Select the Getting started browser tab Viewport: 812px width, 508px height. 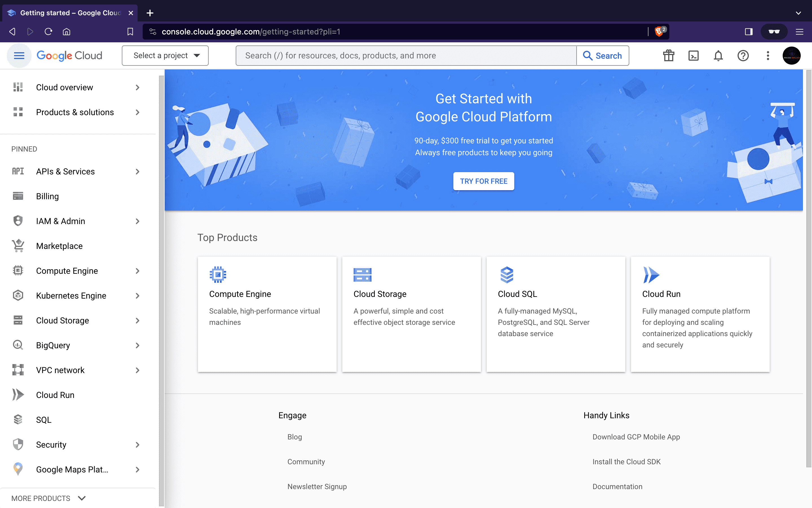[x=70, y=13]
